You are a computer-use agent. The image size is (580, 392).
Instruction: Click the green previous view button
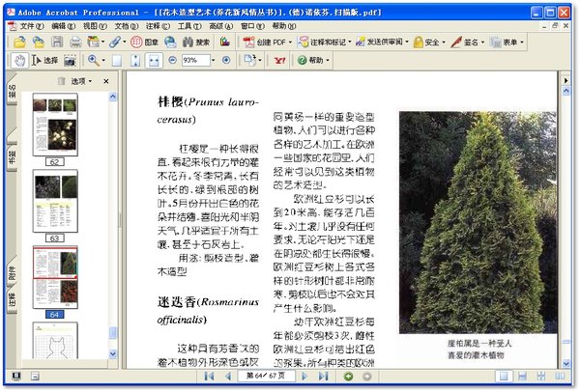click(x=348, y=376)
